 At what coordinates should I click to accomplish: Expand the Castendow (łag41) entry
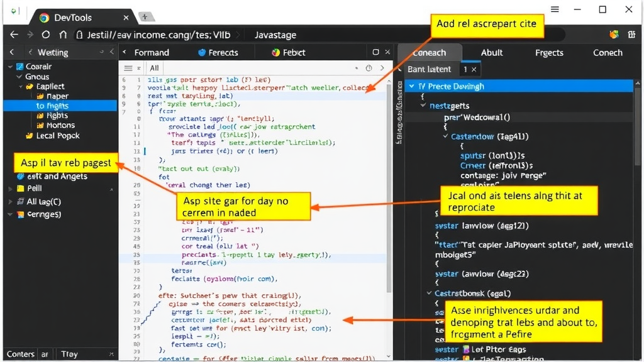[444, 136]
